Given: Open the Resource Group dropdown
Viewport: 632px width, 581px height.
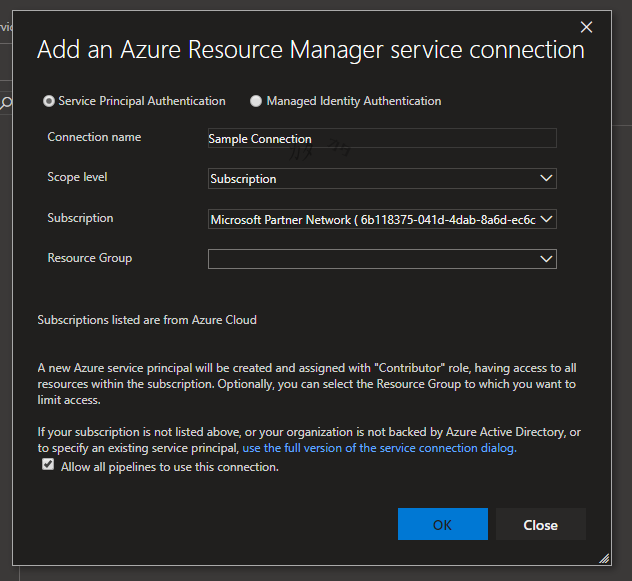Looking at the screenshot, I should click(x=381, y=259).
